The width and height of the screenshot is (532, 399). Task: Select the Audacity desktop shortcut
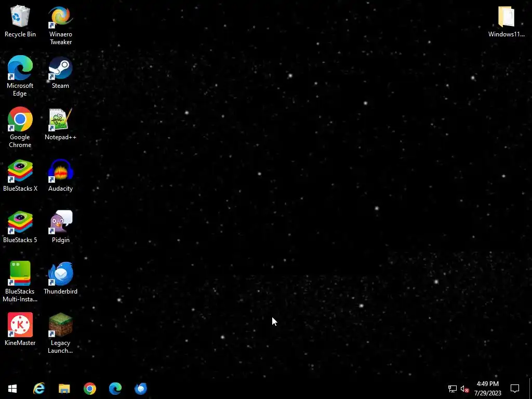[x=61, y=175]
